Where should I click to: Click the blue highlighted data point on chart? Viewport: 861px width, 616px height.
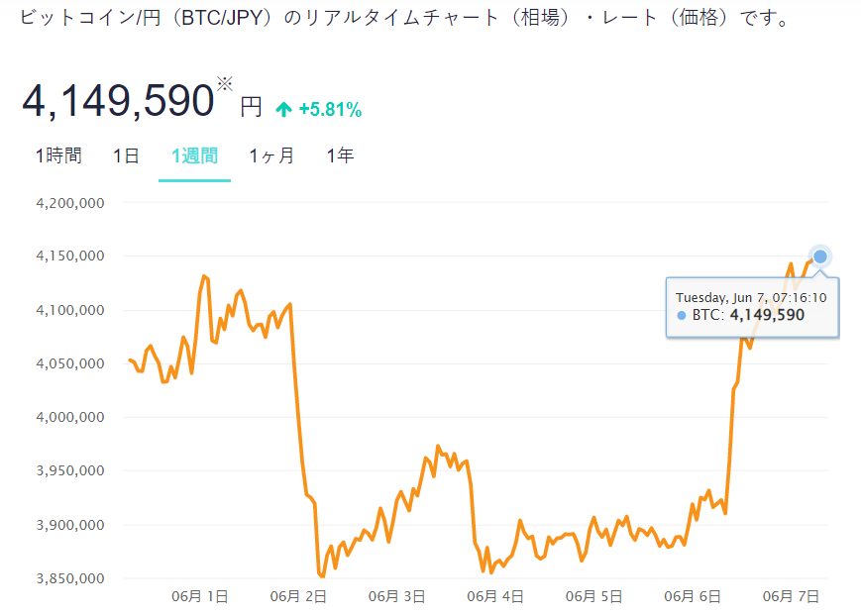coord(819,257)
